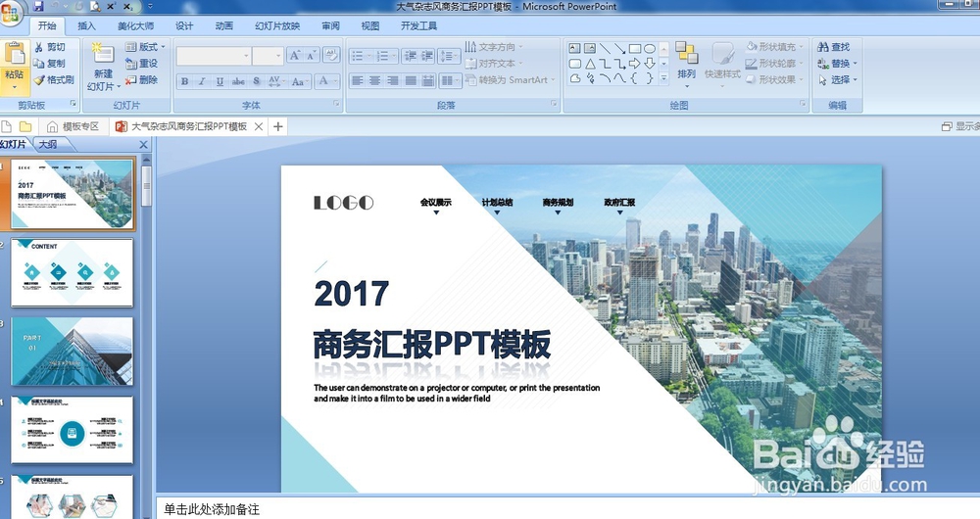
Task: Open the Insert (插入) ribbon tab
Action: (x=86, y=25)
